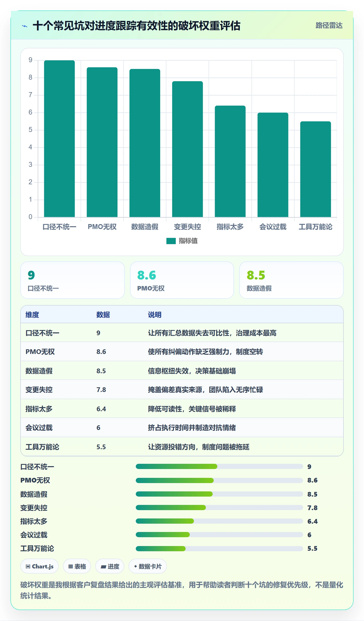
Task: Click the 数据卡片 tag chip
Action: click(x=148, y=566)
